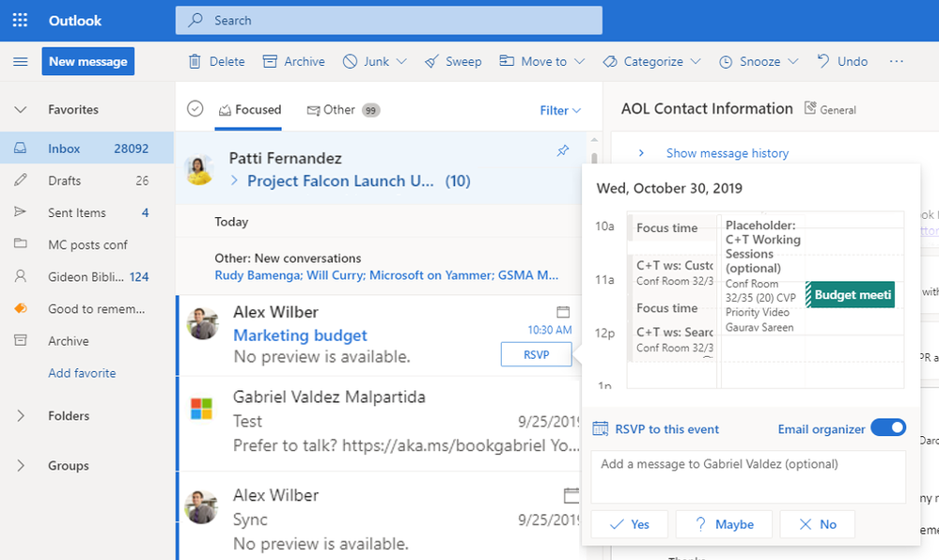Click the Gideon Bibliowicz person icon

point(21,276)
